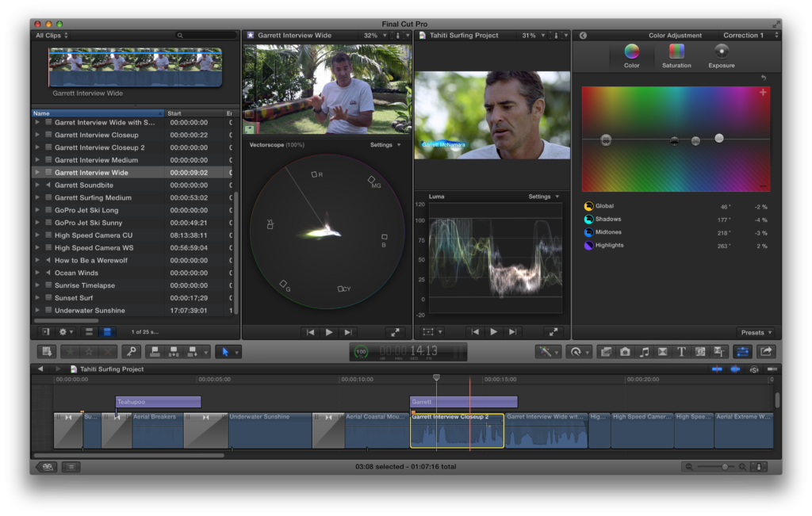Append clip to storyline button
Viewport: 812px width, 516px height.
[193, 353]
